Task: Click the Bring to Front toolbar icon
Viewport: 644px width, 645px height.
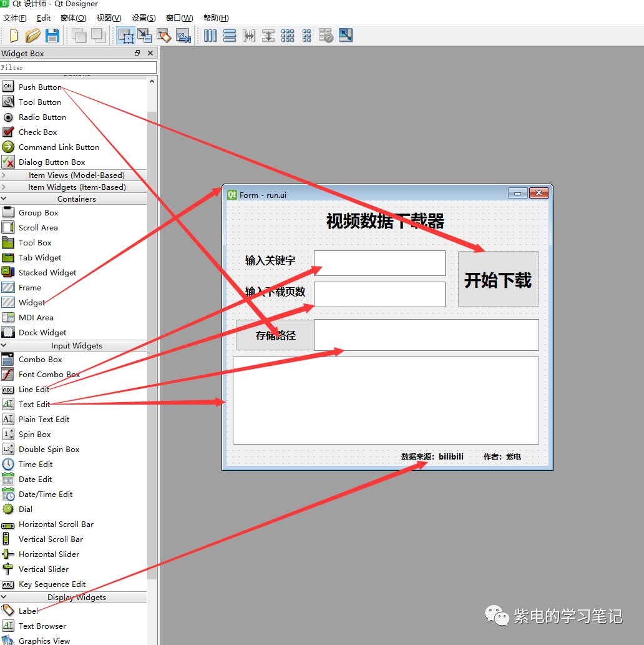Action: click(99, 36)
